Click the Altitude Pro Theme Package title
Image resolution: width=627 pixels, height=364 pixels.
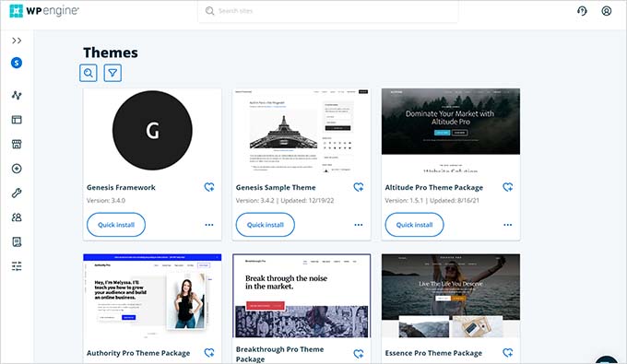coord(434,187)
